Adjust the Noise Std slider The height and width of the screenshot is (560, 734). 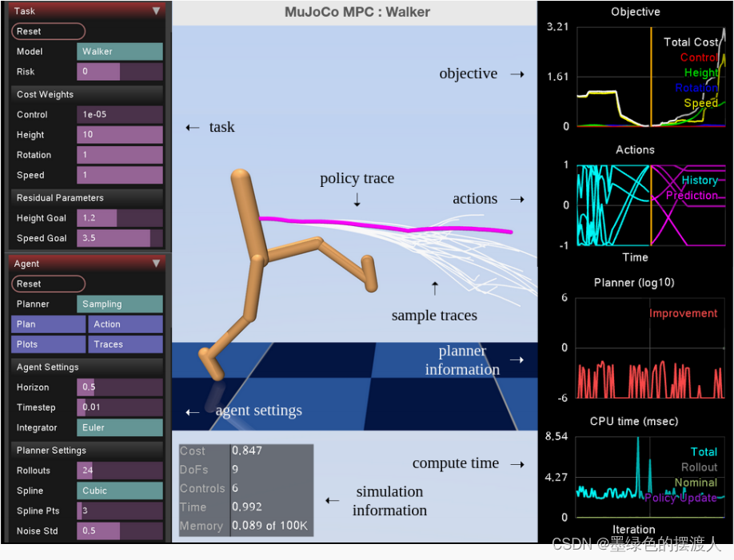click(120, 531)
